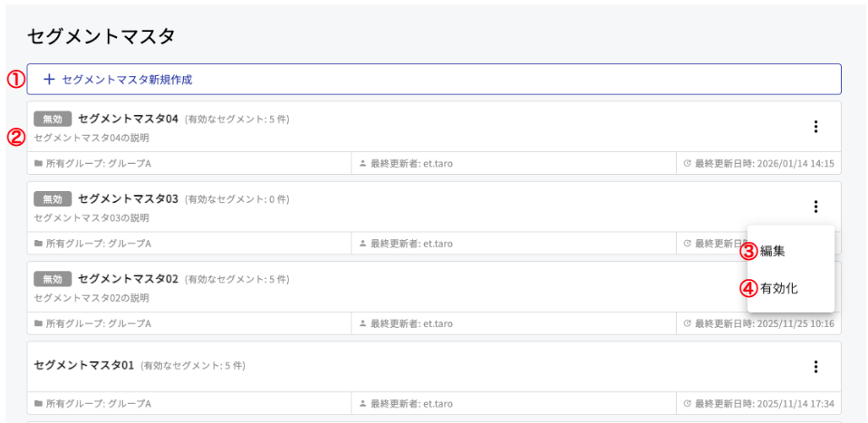Click the セグメントマスタ04 title
The width and height of the screenshot is (868, 423).
[128, 119]
